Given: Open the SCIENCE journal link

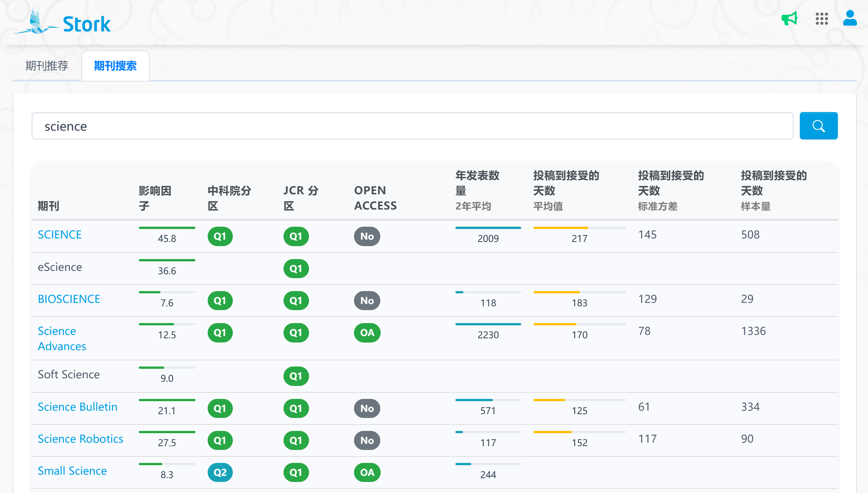Looking at the screenshot, I should (59, 235).
